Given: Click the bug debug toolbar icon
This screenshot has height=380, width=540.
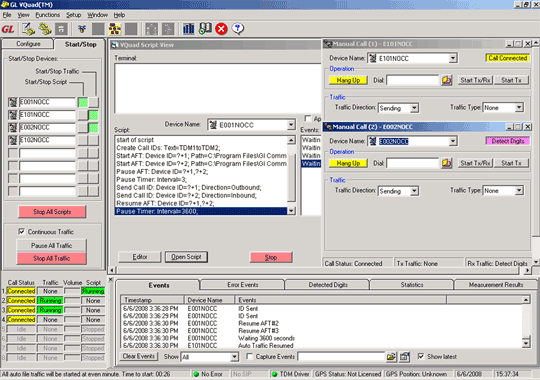Looking at the screenshot, I should 82,29.
